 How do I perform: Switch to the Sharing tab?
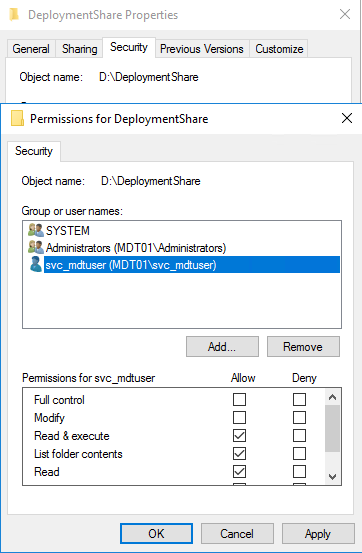(79, 49)
